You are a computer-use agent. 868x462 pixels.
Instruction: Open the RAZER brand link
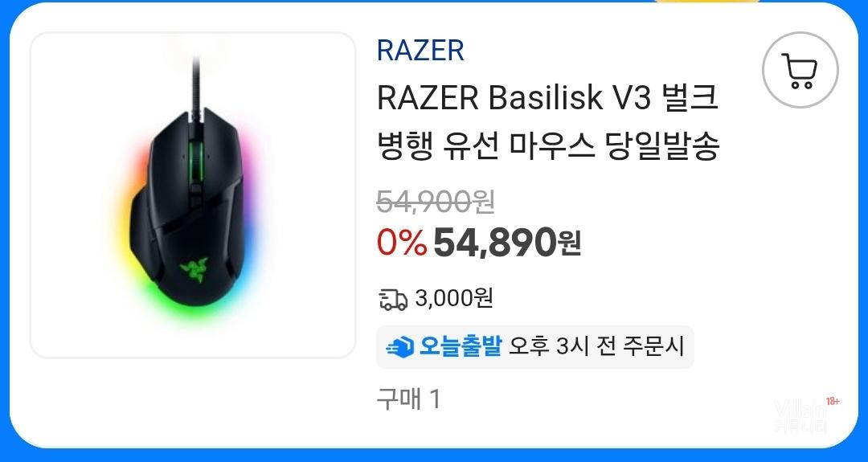click(420, 51)
